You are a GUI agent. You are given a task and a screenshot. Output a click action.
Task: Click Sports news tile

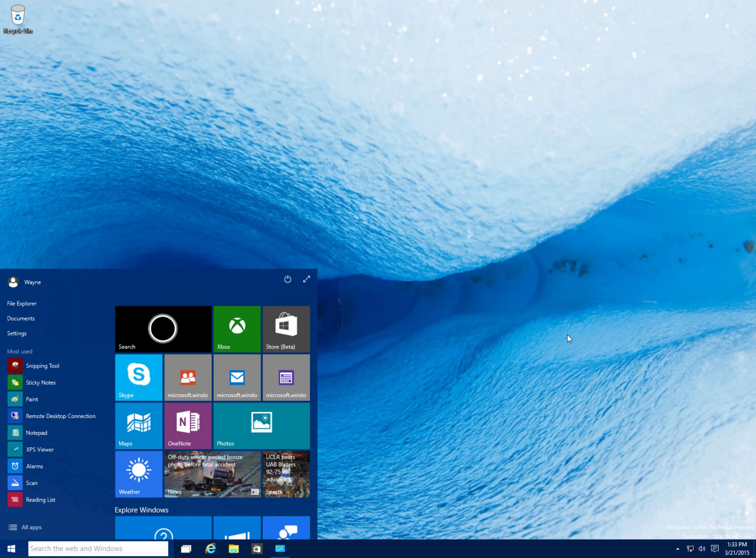tap(285, 474)
